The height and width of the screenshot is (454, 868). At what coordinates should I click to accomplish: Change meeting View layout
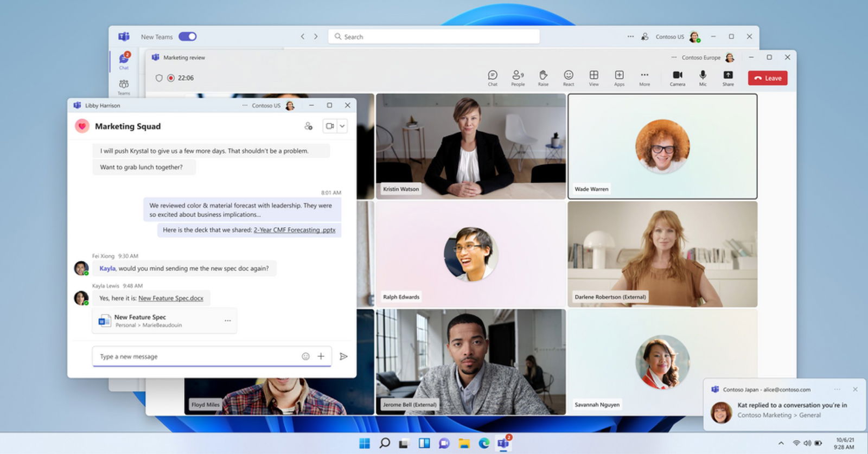[594, 78]
